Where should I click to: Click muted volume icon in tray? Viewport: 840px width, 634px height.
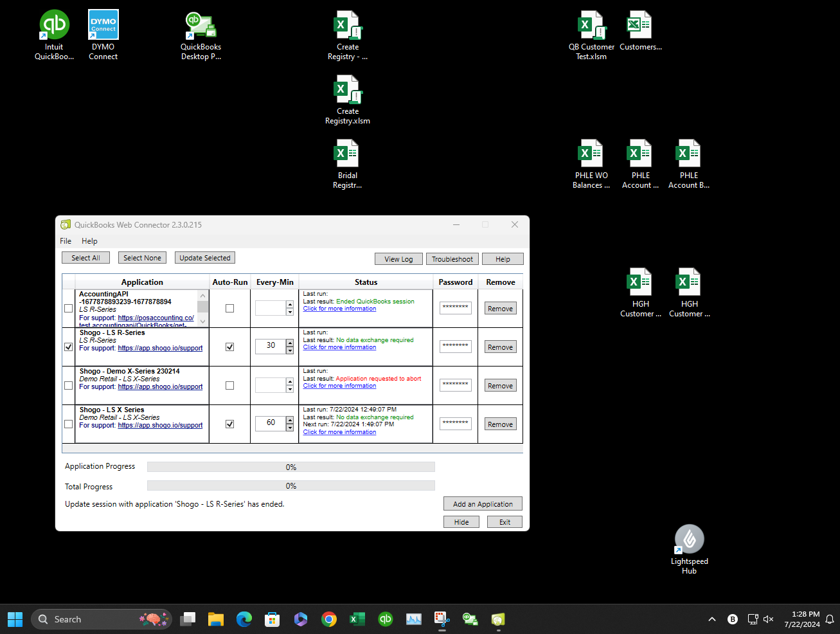click(768, 619)
